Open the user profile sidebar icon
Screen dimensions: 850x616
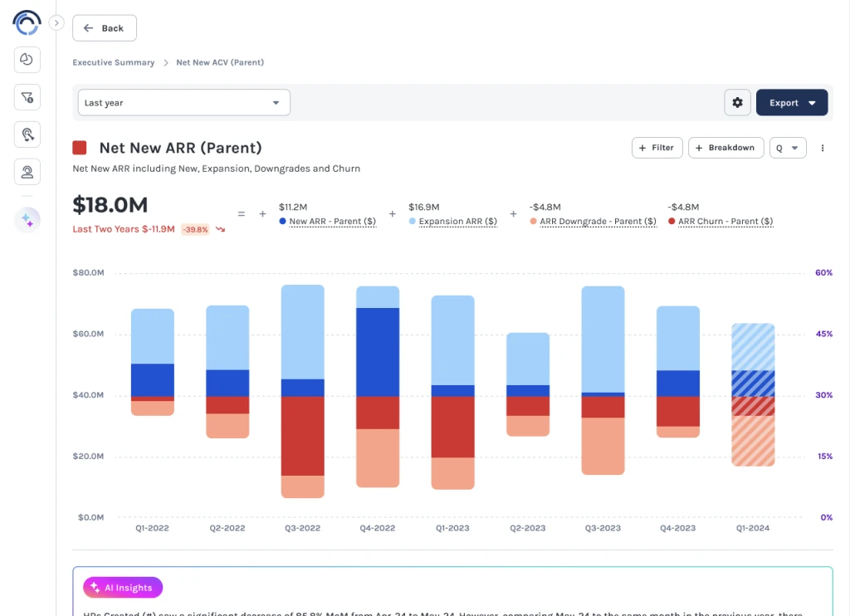[27, 172]
